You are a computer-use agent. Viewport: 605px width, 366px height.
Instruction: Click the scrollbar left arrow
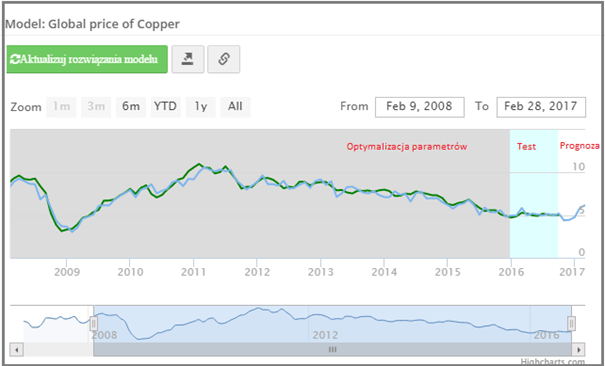17,350
